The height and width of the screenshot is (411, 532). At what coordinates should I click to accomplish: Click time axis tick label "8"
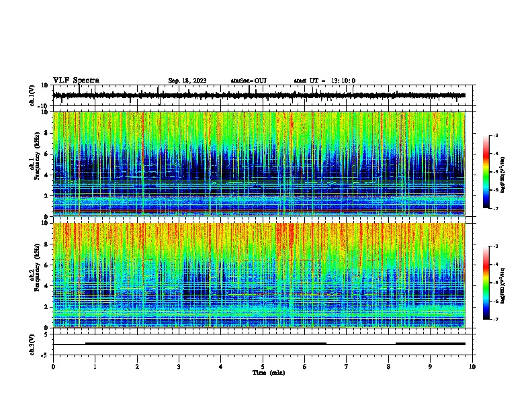pos(388,367)
